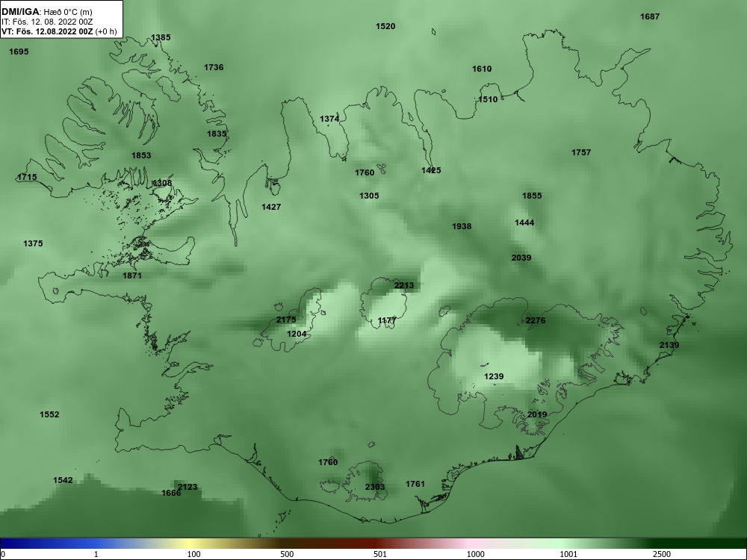Click the 'DMI/IGA: Hæð 0°C (m)' title text

coord(46,12)
